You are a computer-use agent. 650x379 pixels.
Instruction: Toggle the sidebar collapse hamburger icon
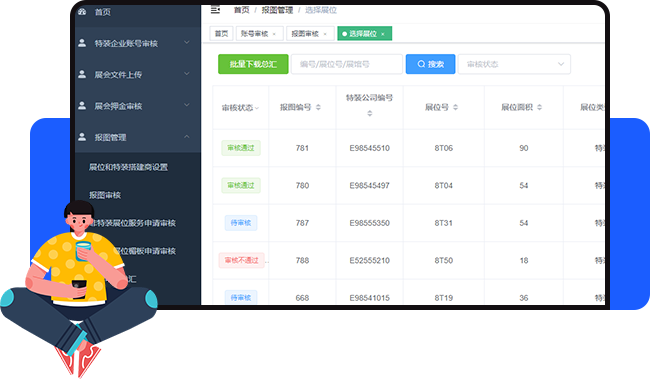215,10
